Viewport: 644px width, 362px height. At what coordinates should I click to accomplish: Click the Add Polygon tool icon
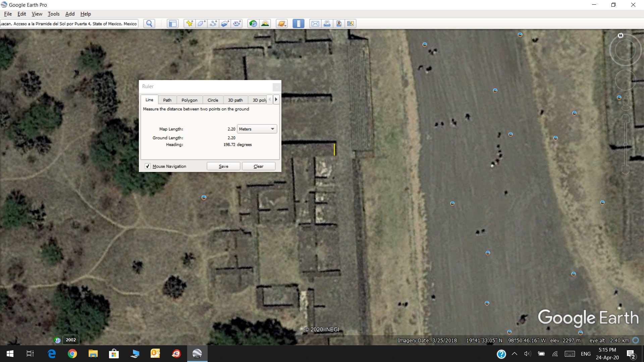201,23
